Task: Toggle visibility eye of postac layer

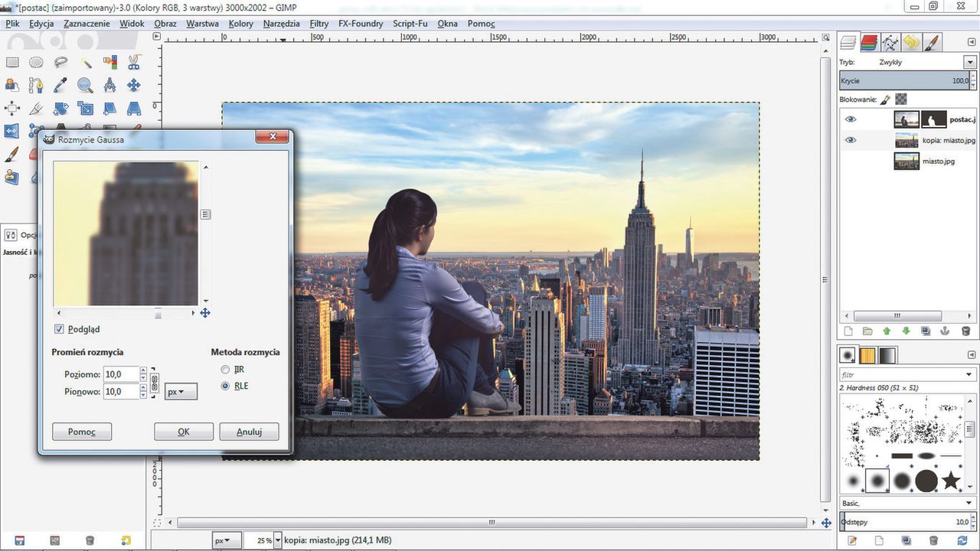Action: [x=850, y=119]
